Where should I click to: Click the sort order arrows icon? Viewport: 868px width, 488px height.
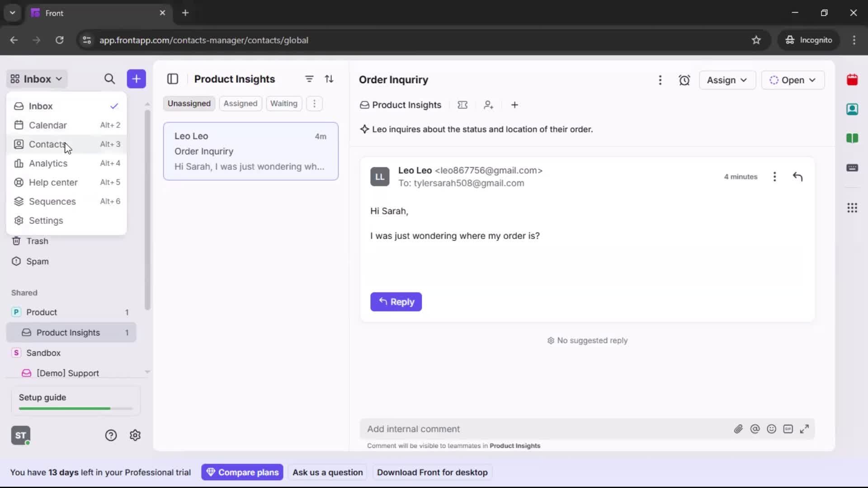pyautogui.click(x=329, y=79)
